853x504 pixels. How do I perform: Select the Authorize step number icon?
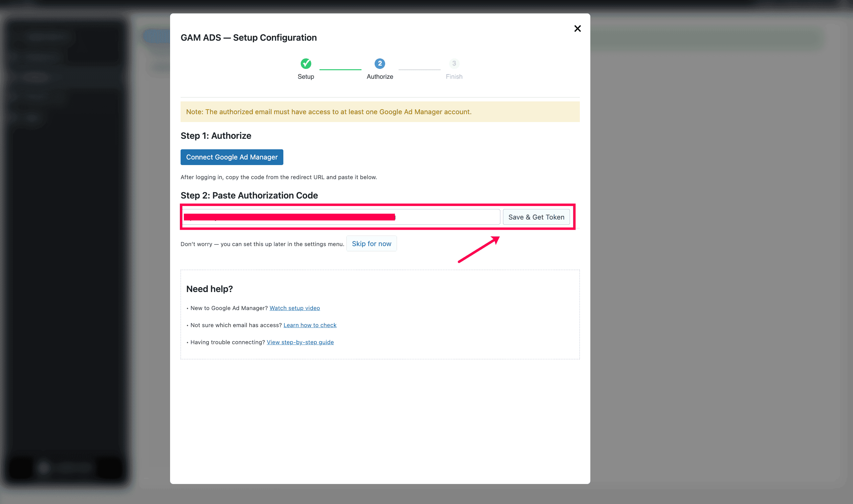click(380, 64)
